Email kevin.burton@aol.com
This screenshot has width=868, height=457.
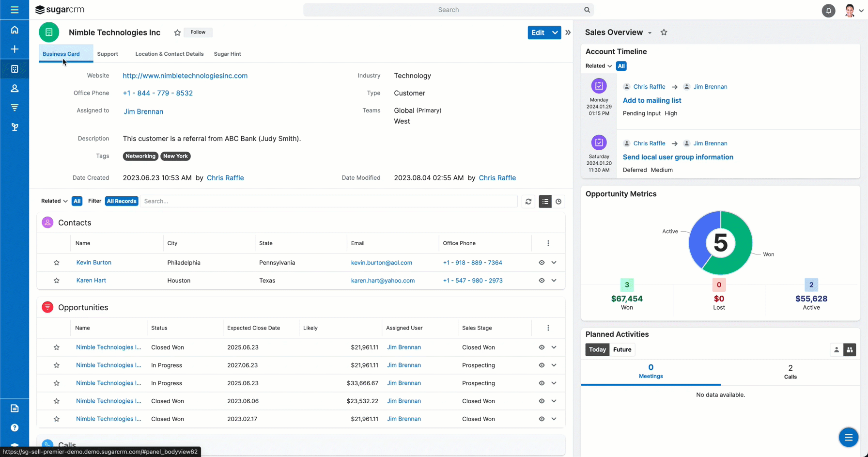(382, 263)
